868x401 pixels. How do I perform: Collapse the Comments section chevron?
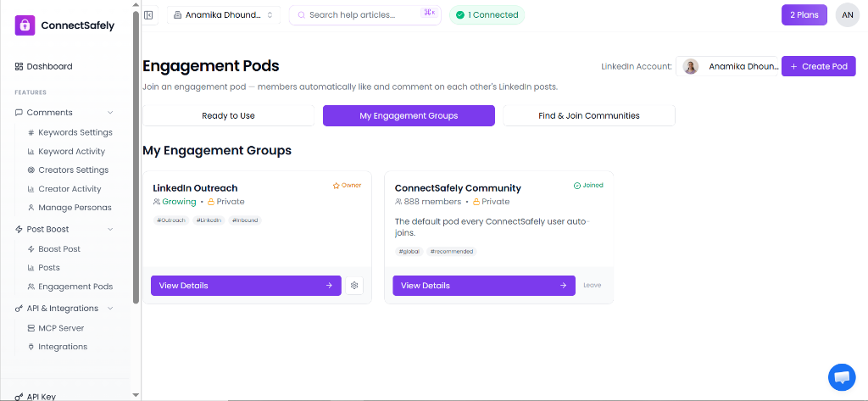click(x=110, y=113)
